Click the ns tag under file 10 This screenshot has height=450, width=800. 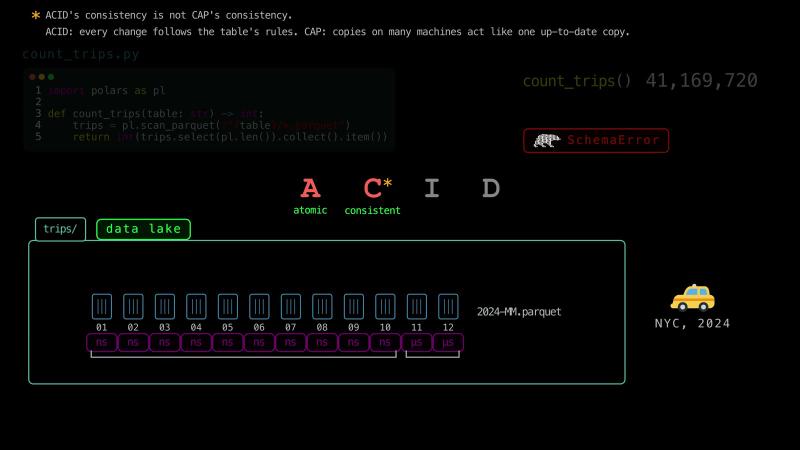pos(385,342)
